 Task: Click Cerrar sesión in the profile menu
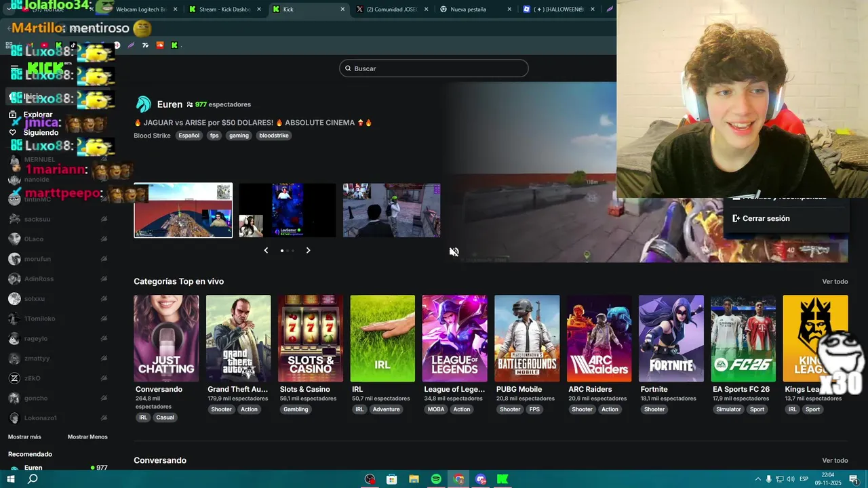tap(766, 218)
